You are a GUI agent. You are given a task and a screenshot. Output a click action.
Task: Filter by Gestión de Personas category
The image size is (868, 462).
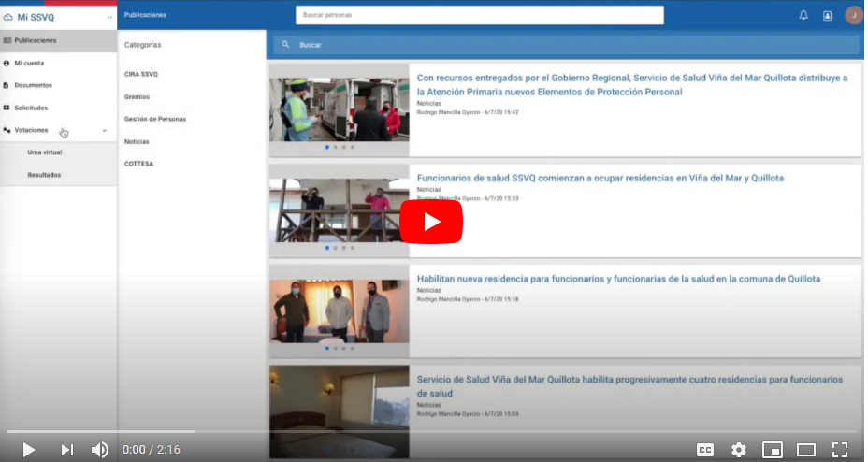coord(155,119)
